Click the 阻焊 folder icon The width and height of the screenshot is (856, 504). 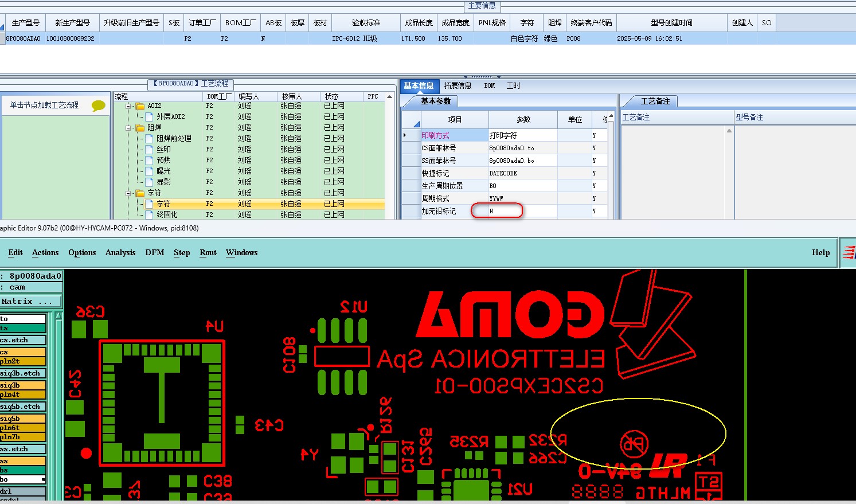click(x=140, y=128)
